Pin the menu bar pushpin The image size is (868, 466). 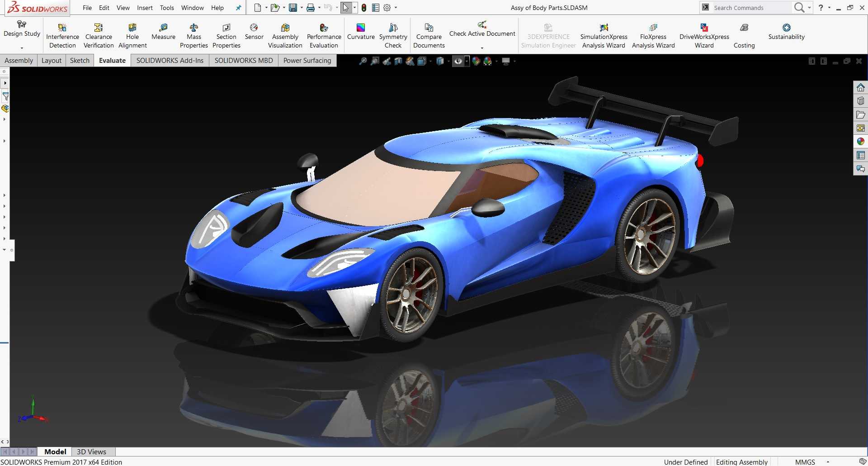pyautogui.click(x=239, y=8)
